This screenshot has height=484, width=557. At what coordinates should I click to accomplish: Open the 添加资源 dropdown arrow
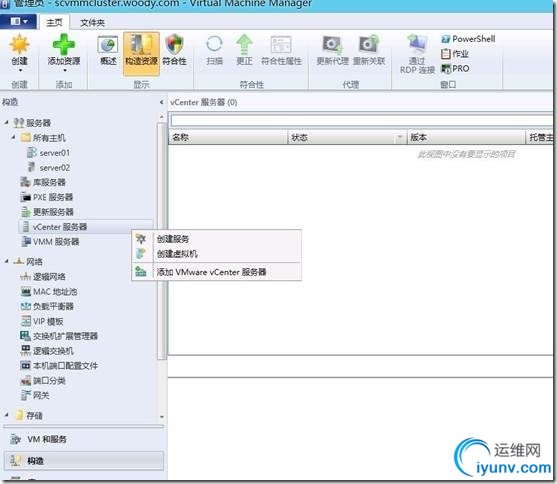pyautogui.click(x=65, y=70)
